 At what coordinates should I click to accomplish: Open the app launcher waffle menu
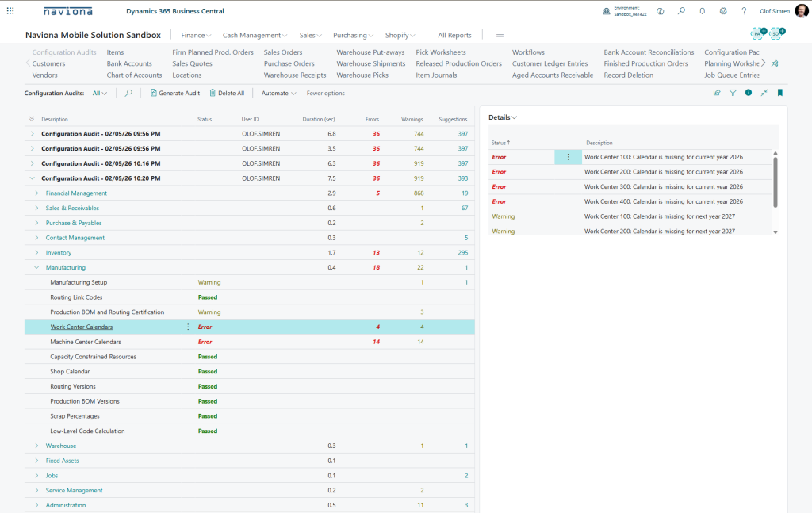(10, 11)
